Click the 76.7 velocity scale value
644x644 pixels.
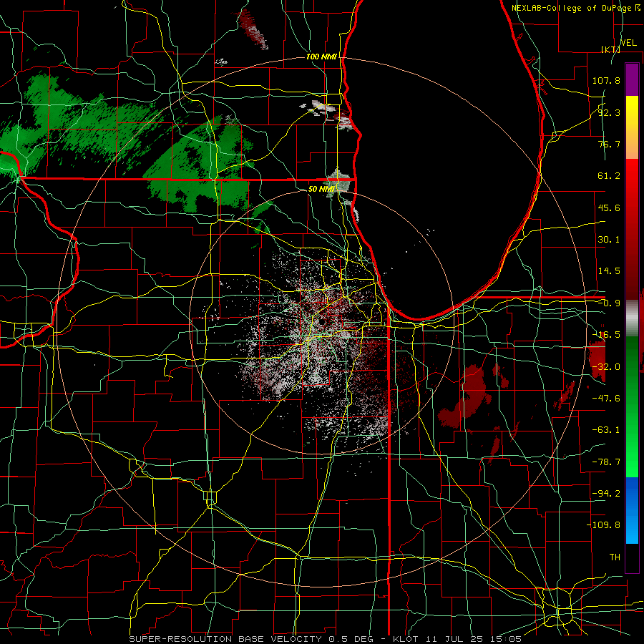tap(609, 144)
